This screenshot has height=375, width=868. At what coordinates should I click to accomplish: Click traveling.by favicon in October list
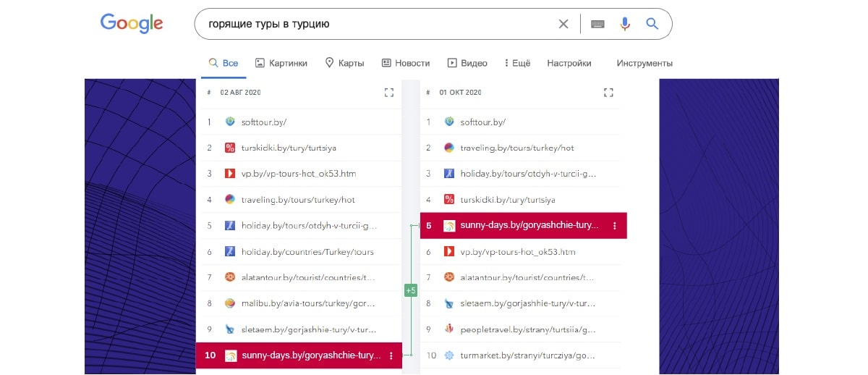[449, 148]
